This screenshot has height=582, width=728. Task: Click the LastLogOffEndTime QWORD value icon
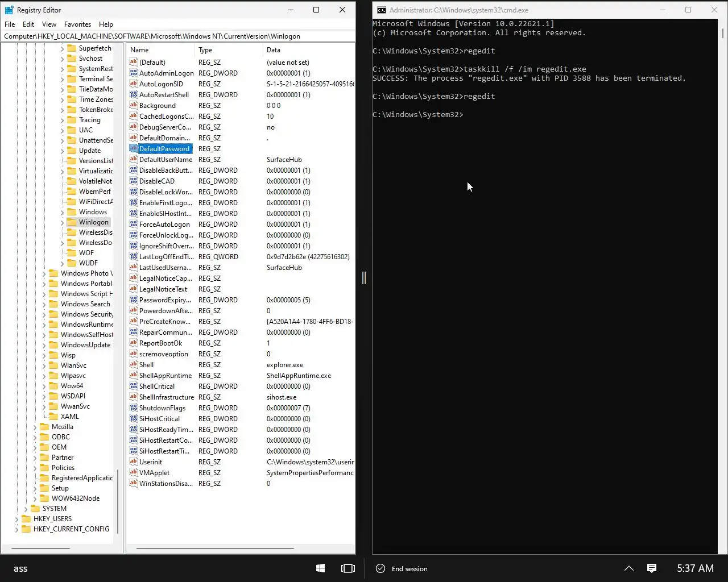point(134,256)
